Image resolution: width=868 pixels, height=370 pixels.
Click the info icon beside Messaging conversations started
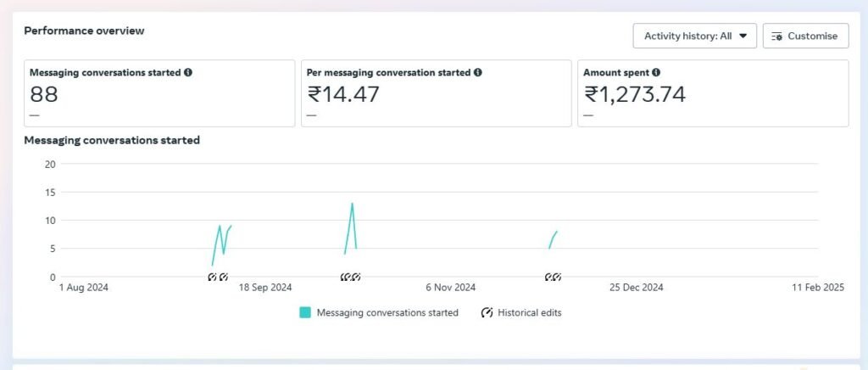pos(188,73)
